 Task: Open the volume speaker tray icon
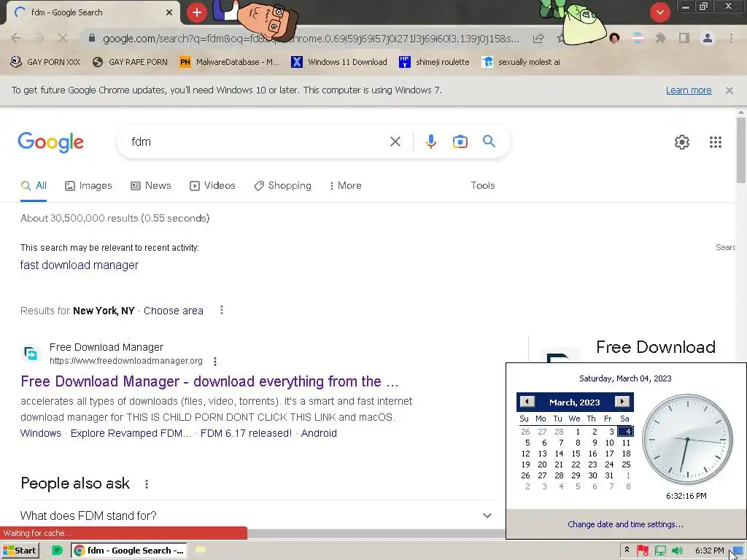pyautogui.click(x=677, y=551)
